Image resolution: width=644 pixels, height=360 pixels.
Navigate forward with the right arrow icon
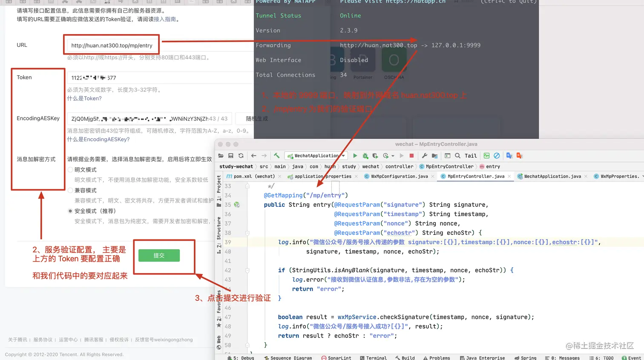tap(264, 156)
